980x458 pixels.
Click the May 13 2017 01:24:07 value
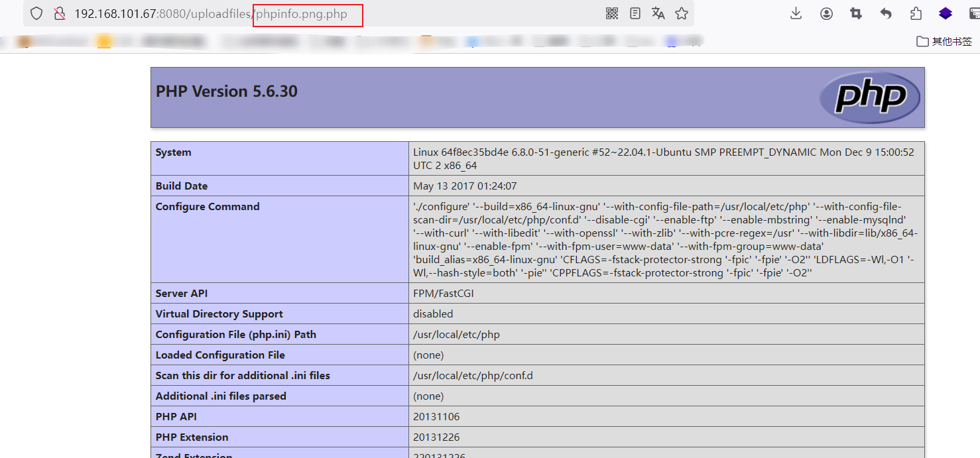coord(465,186)
